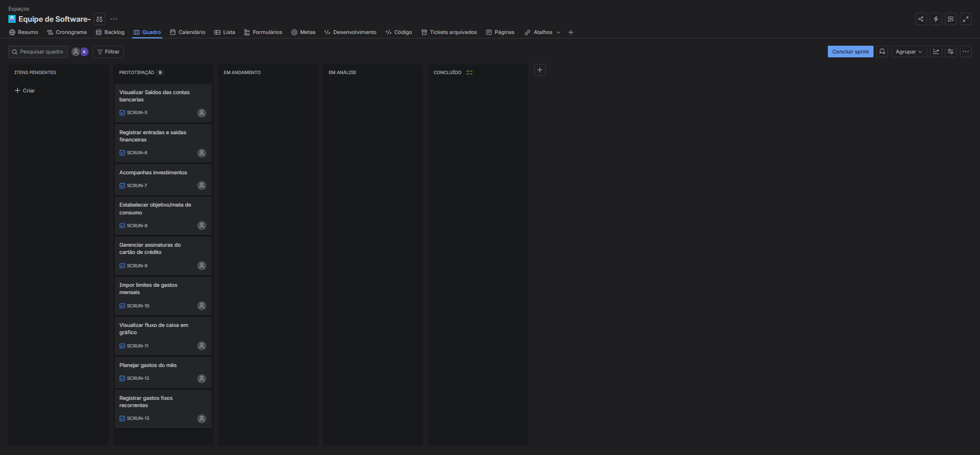This screenshot has width=980, height=455.
Task: Click the EM ANDAMENTO column header
Action: [x=242, y=72]
